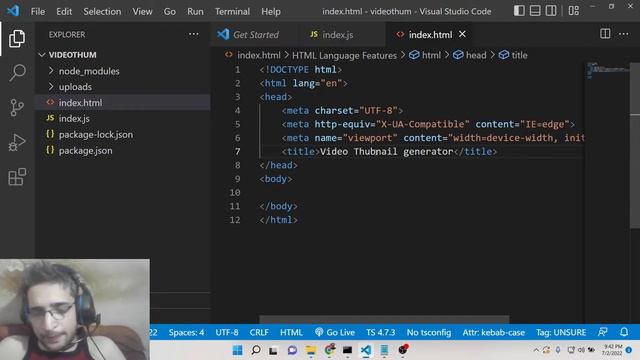Viewport: 640px width, 360px height.
Task: Open Windows taskbar search
Action: tap(256, 350)
